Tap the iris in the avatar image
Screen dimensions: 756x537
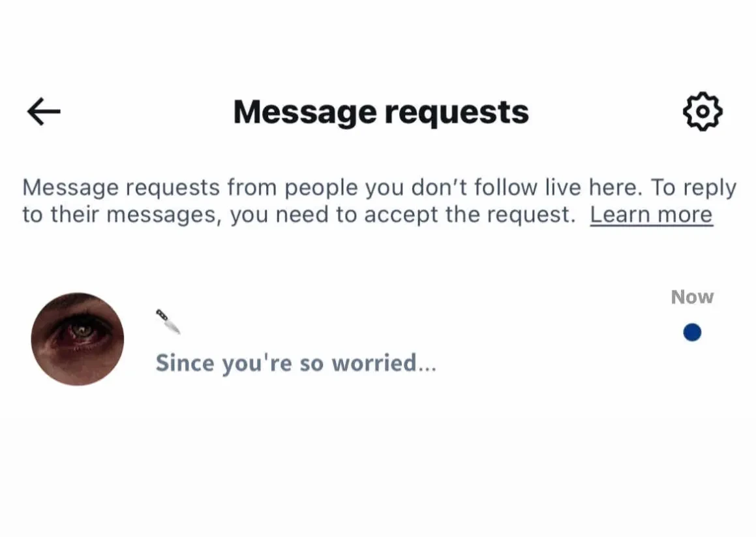(x=82, y=331)
